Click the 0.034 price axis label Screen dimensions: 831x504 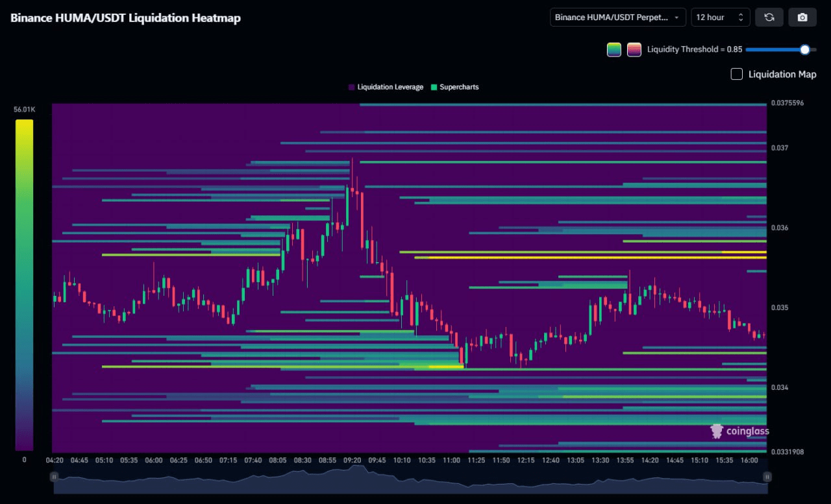click(779, 387)
